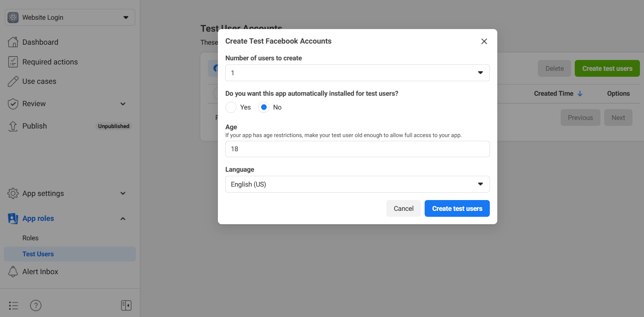This screenshot has width=644, height=317.
Task: Click the green Create test users button
Action: click(607, 69)
